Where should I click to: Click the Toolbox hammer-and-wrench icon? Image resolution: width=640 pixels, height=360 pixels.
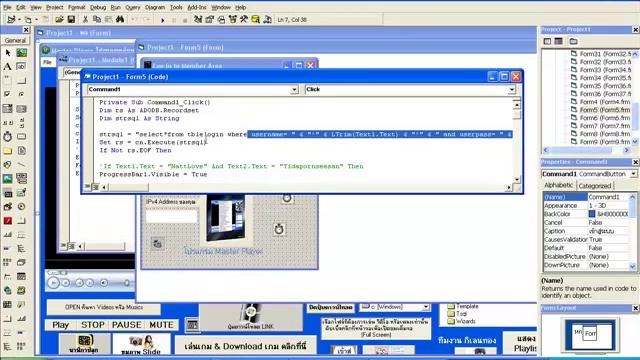(x=244, y=19)
